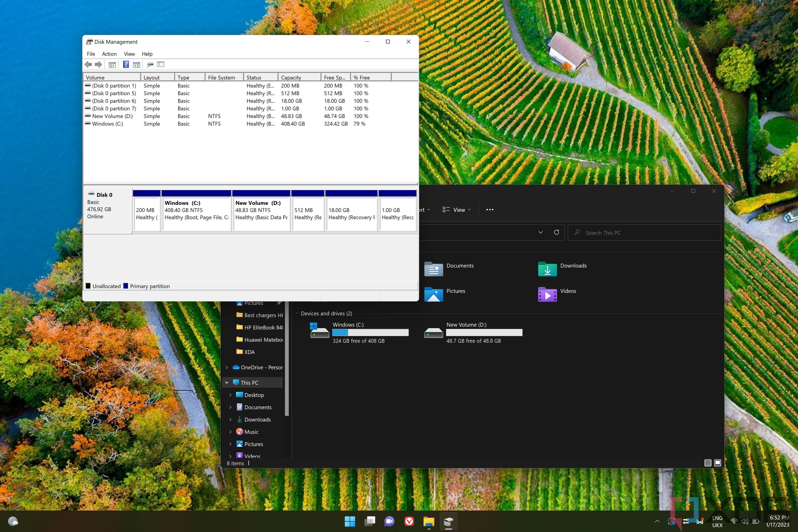
Task: Collapse the This PC tree node
Action: tap(227, 382)
